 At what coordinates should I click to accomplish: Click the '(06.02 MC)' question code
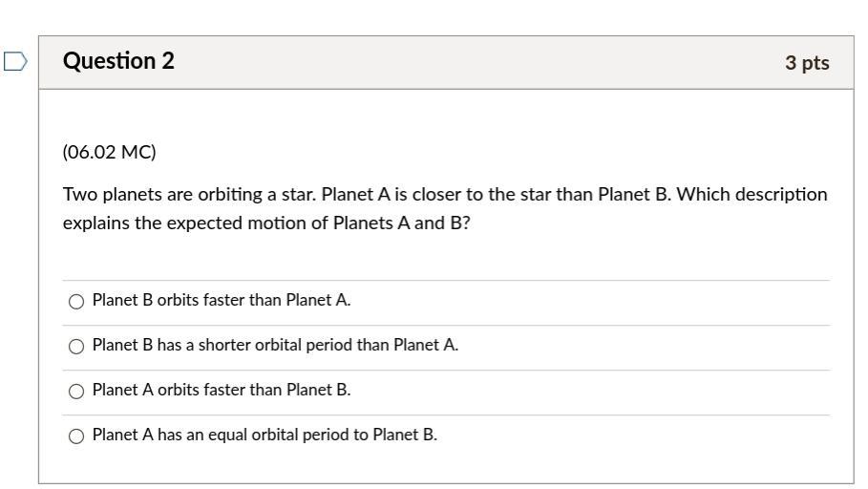109,152
